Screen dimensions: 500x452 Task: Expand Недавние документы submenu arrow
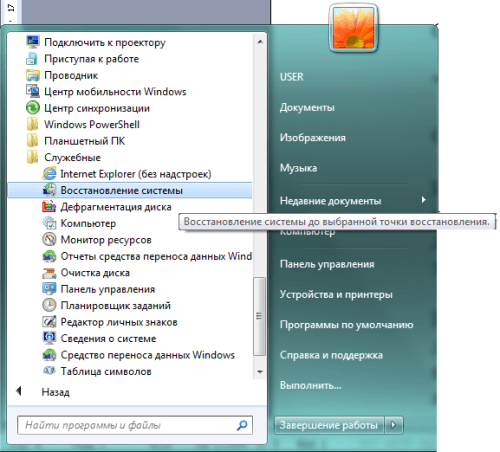click(x=423, y=200)
